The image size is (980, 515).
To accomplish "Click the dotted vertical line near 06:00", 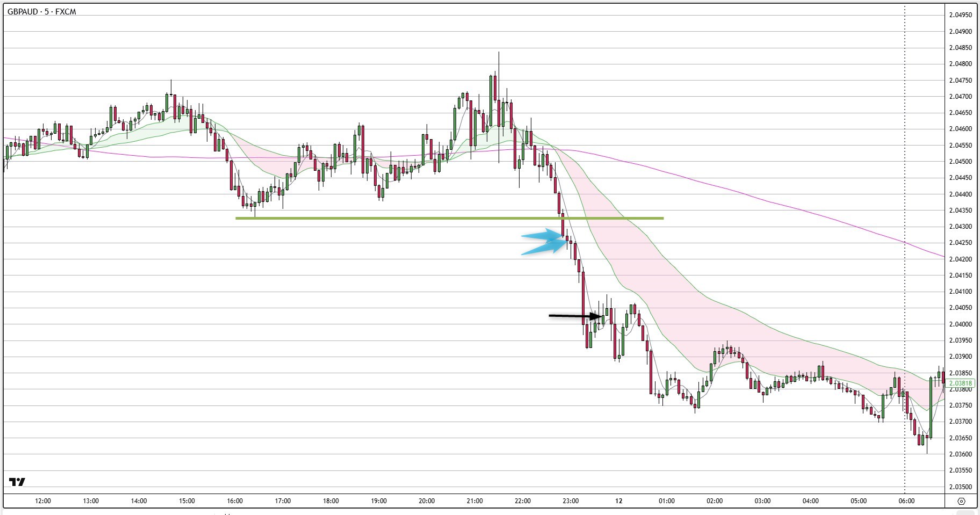I will [905, 215].
